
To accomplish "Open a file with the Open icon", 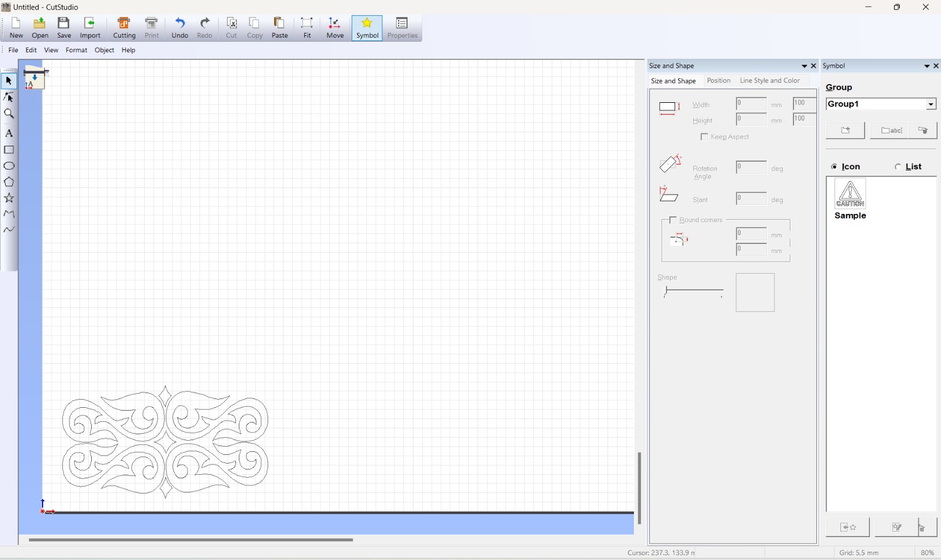I will (40, 28).
